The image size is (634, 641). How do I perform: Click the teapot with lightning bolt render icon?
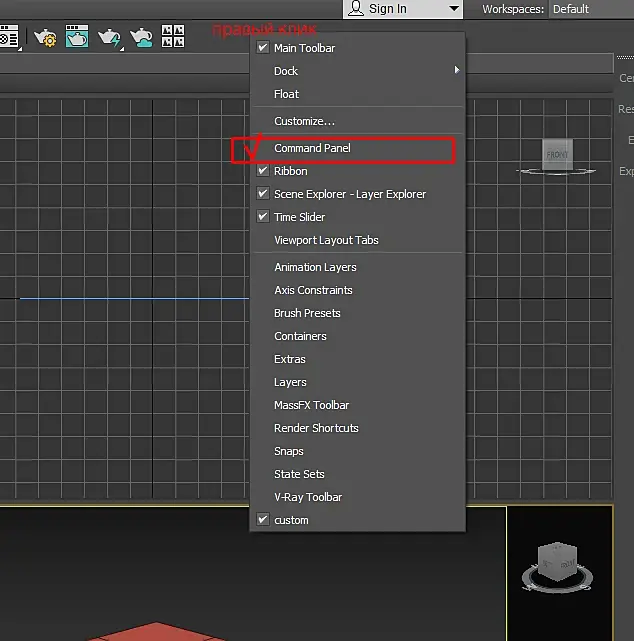pyautogui.click(x=108, y=37)
